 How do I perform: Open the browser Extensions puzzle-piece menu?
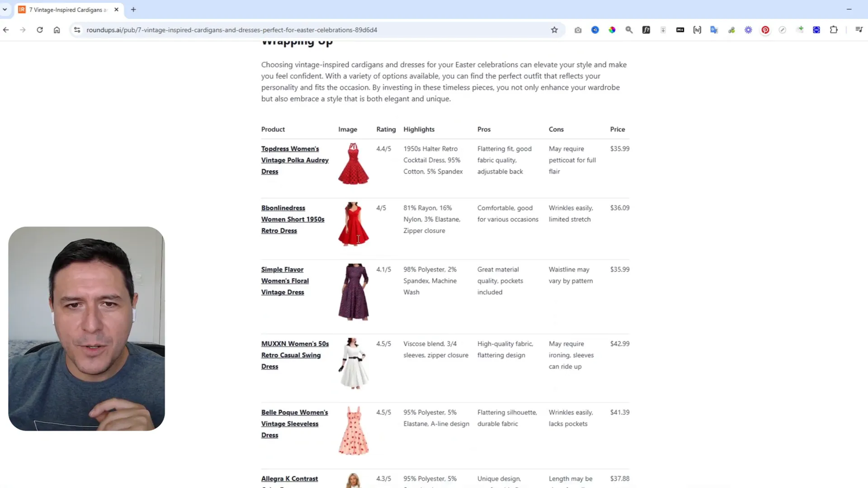tap(834, 30)
